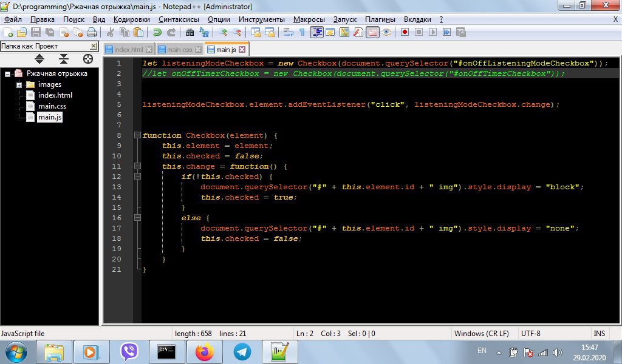Collapse all folders in project panel
The image size is (622, 364).
(x=63, y=59)
